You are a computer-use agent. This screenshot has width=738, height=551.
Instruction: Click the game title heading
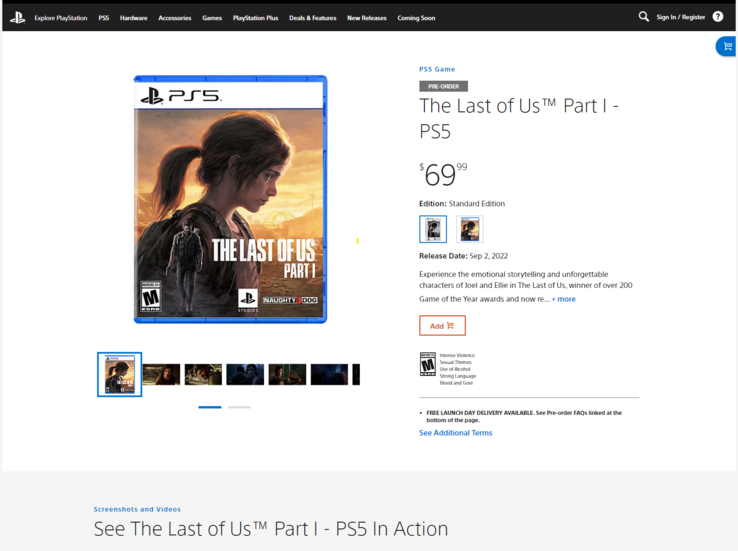tap(519, 119)
